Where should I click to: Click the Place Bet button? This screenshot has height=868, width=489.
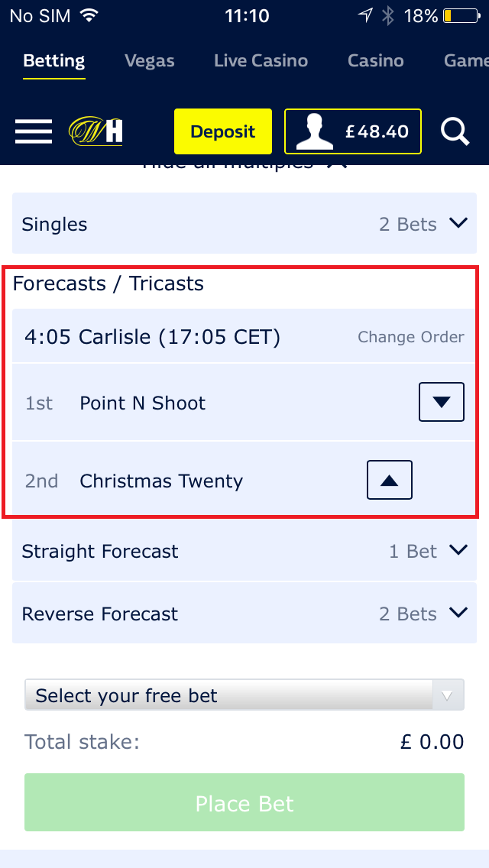click(x=244, y=802)
